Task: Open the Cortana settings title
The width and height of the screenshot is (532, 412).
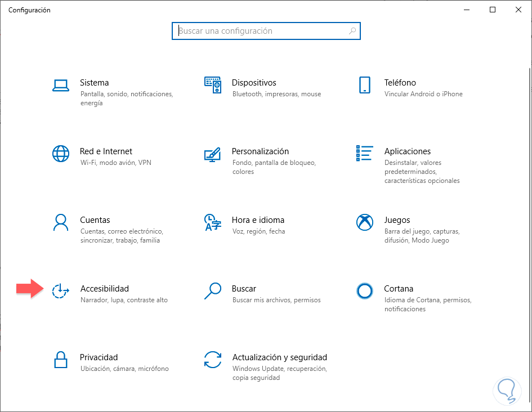Action: pyautogui.click(x=399, y=289)
